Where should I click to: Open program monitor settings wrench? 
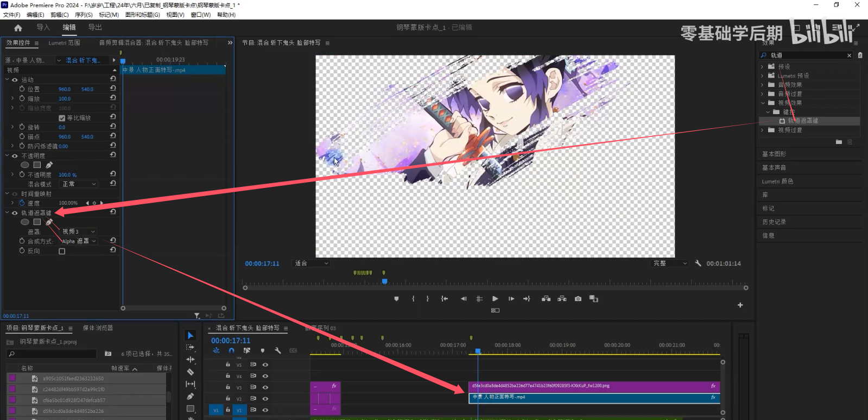click(x=698, y=263)
